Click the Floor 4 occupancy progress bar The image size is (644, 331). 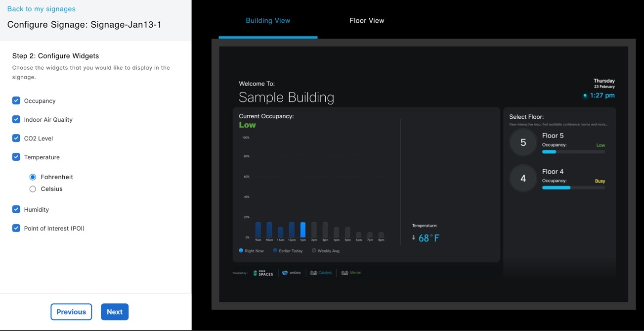click(x=573, y=188)
